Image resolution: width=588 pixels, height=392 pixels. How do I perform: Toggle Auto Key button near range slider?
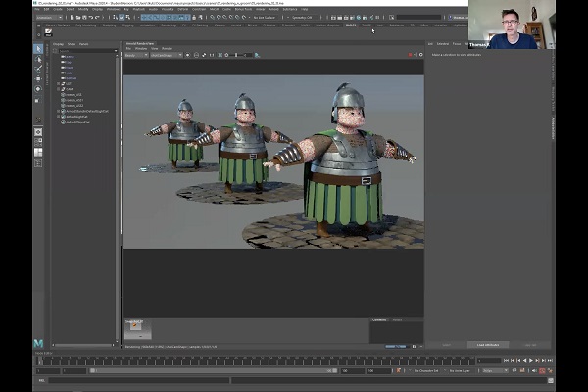[542, 371]
